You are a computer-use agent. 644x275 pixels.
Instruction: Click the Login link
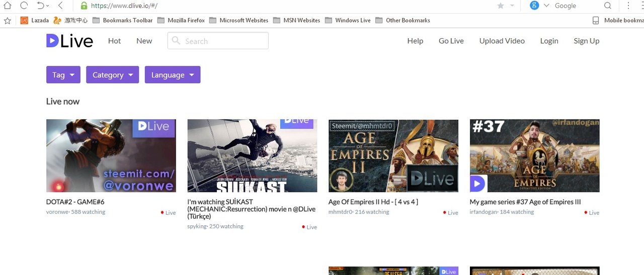coord(549,41)
